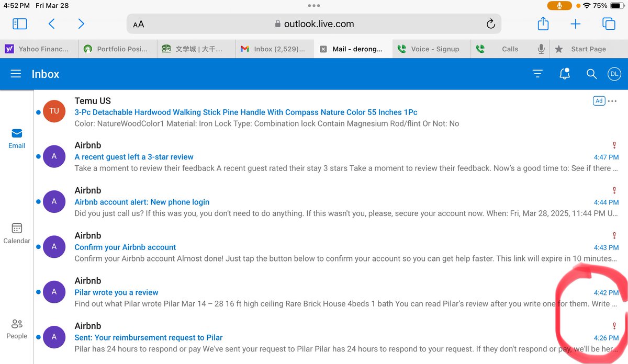Image resolution: width=628 pixels, height=364 pixels.
Task: Switch to Voice - Signup tab
Action: pyautogui.click(x=432, y=49)
